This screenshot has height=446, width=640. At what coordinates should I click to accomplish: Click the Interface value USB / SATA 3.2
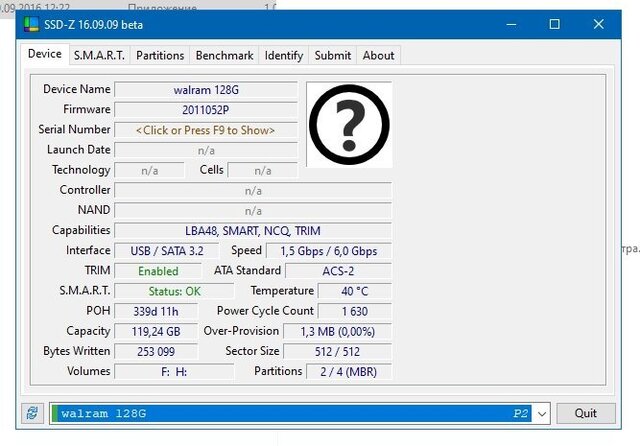click(167, 251)
